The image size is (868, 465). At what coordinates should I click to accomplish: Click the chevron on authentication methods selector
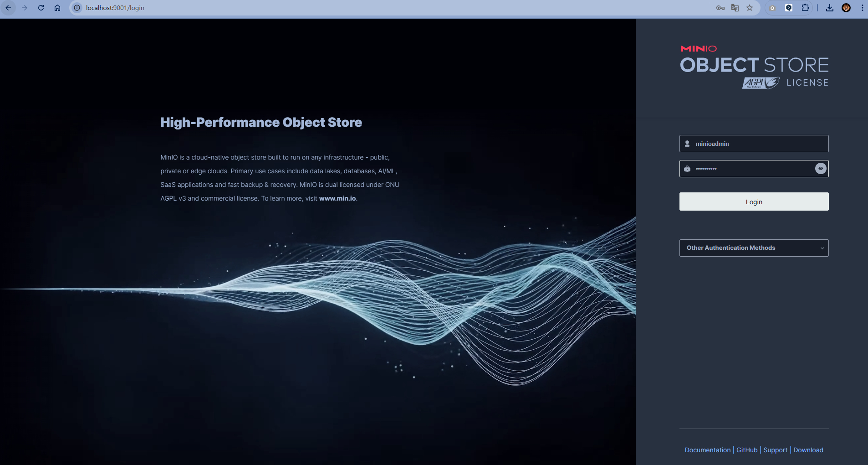pos(822,248)
